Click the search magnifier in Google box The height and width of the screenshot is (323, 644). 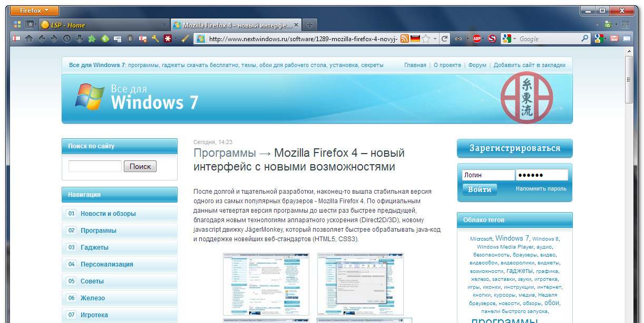coord(584,39)
